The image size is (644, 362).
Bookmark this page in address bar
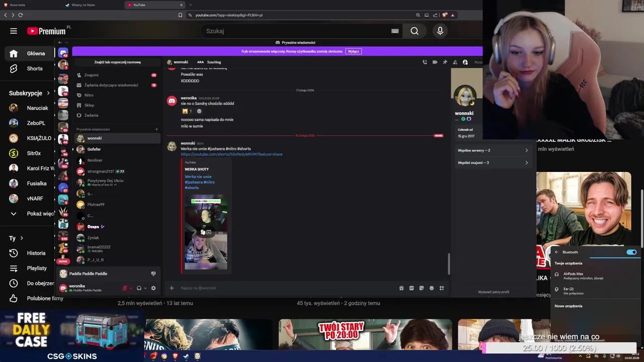(180, 15)
